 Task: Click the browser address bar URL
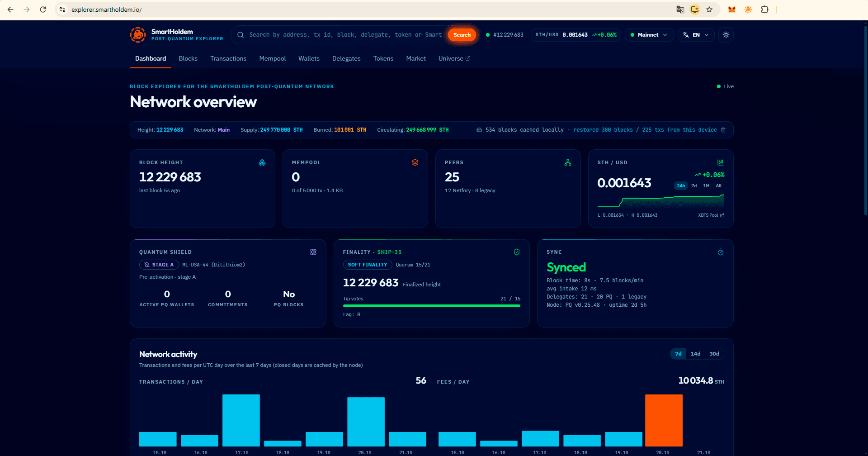107,9
